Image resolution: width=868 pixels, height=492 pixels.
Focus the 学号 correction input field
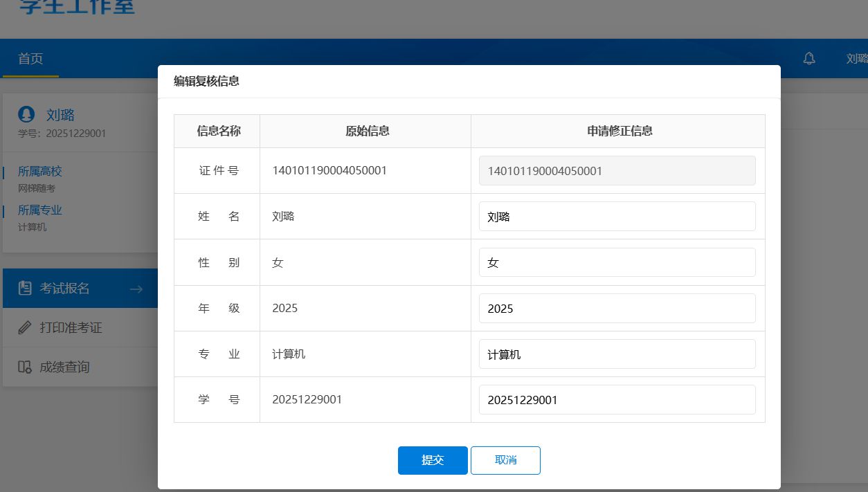617,400
